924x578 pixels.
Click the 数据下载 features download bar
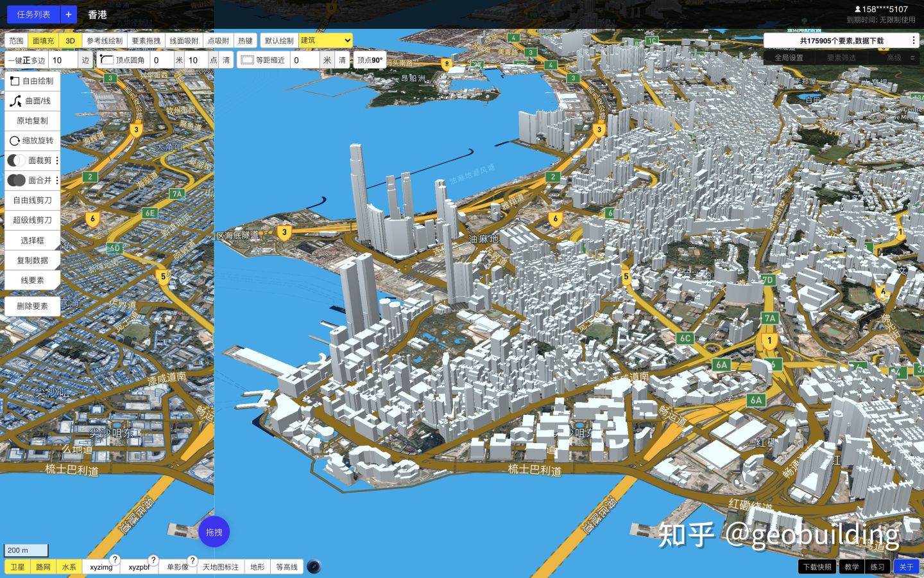[841, 40]
